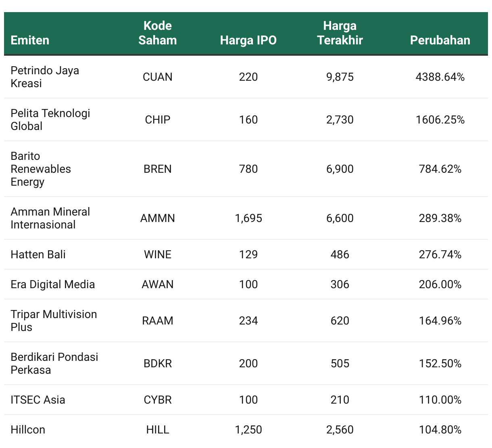Click the 164.96% change value
492x448 pixels.
[440, 320]
